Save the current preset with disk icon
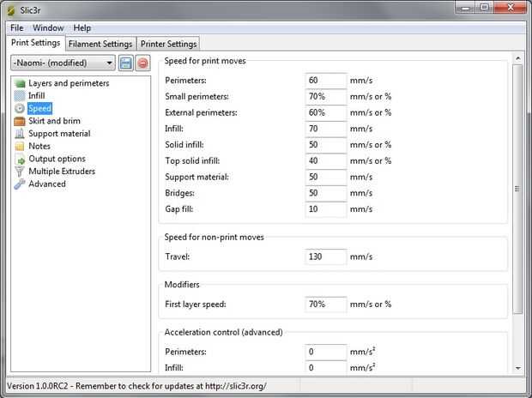 (126, 63)
